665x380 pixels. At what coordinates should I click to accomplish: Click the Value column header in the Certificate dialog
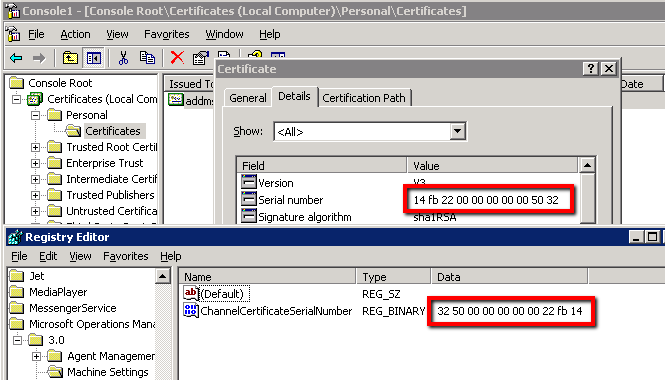492,165
